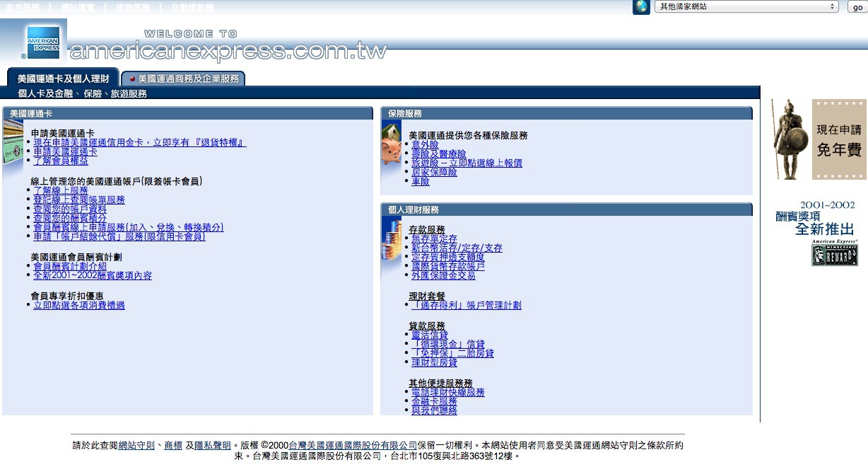Open the 登記線上查閱帳單服務 link
The height and width of the screenshot is (467, 868).
click(79, 200)
